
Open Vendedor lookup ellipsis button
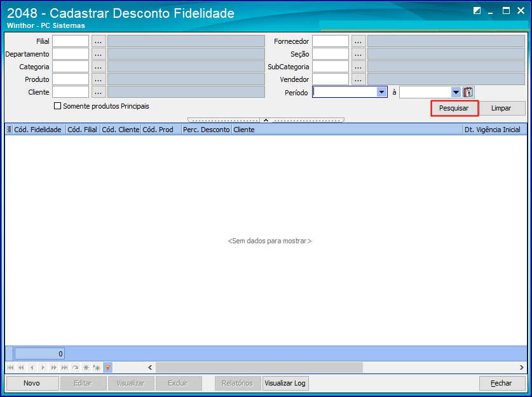pyautogui.click(x=358, y=79)
